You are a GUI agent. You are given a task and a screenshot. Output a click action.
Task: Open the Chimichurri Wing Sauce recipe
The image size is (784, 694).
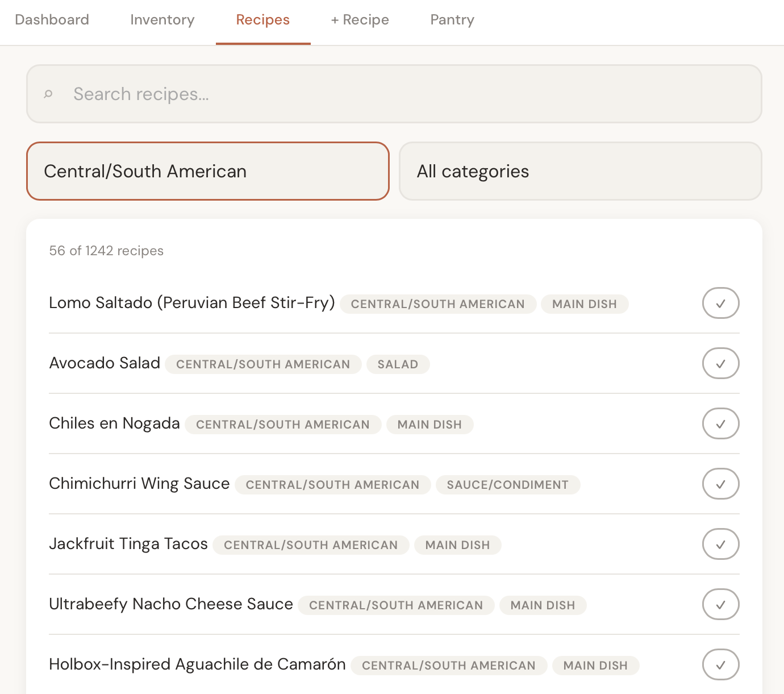point(139,484)
